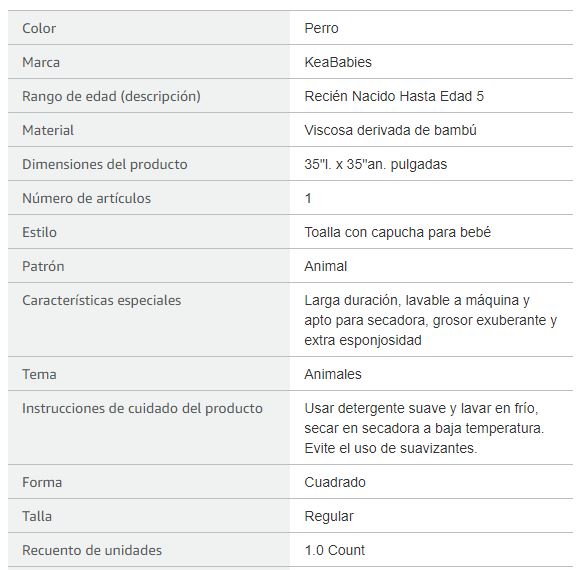
Task: Select the Larga duración features text
Action: coord(431,320)
